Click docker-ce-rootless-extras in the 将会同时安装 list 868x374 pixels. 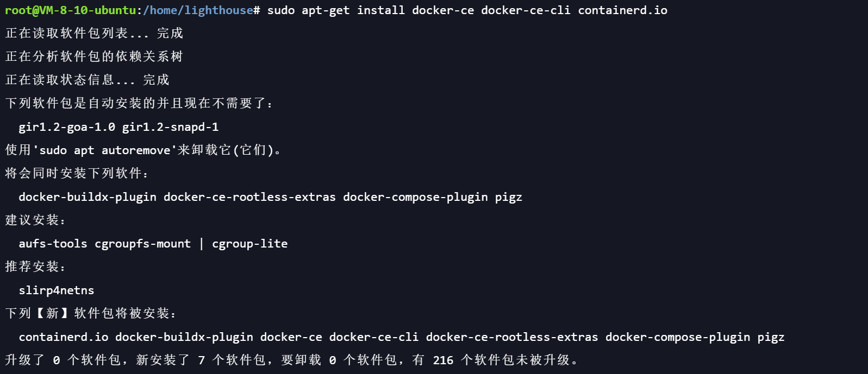(x=249, y=197)
